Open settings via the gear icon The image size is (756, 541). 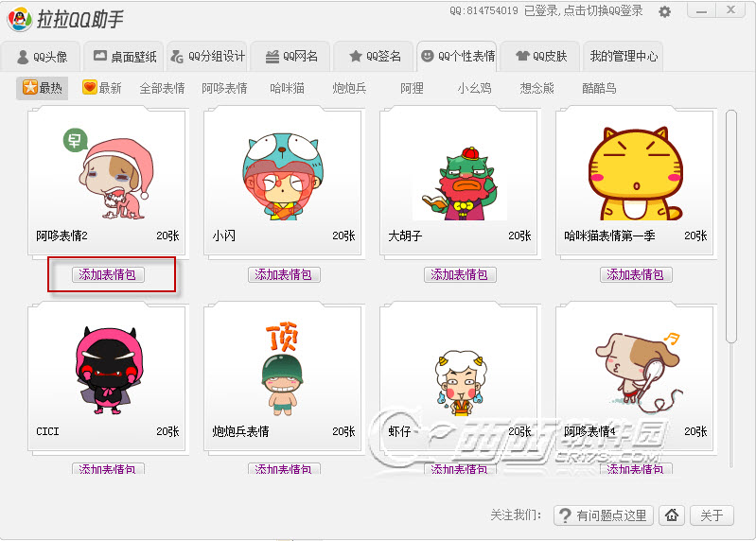664,11
